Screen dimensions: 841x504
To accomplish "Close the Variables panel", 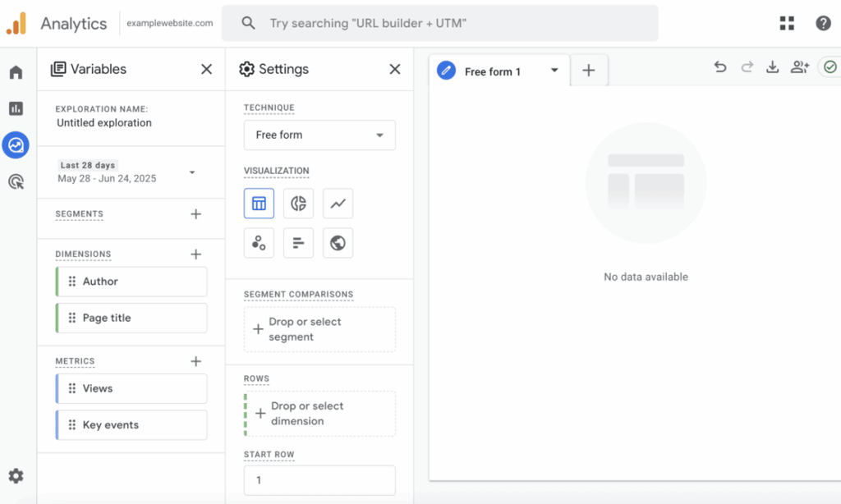I will (206, 70).
